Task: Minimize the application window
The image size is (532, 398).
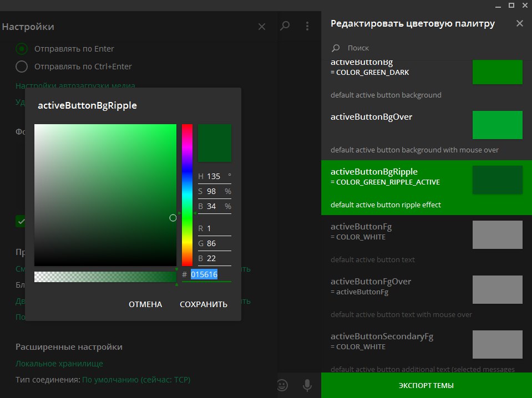Action: [x=498, y=6]
